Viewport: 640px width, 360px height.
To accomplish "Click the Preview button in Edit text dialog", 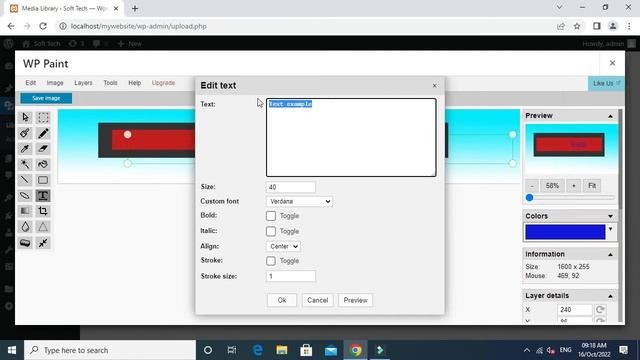I will tap(356, 300).
